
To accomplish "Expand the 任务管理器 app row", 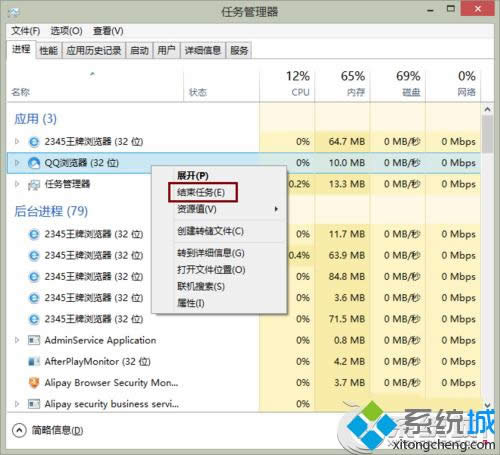I will [x=17, y=184].
